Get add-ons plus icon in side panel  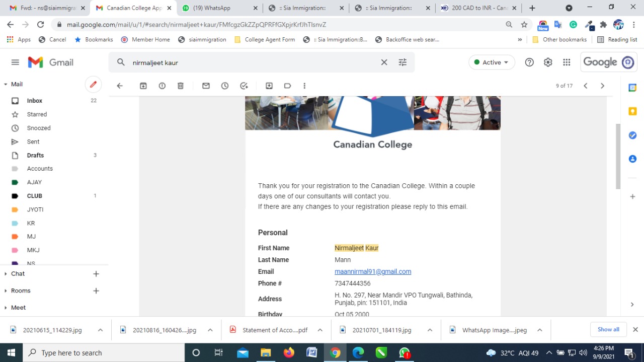633,197
